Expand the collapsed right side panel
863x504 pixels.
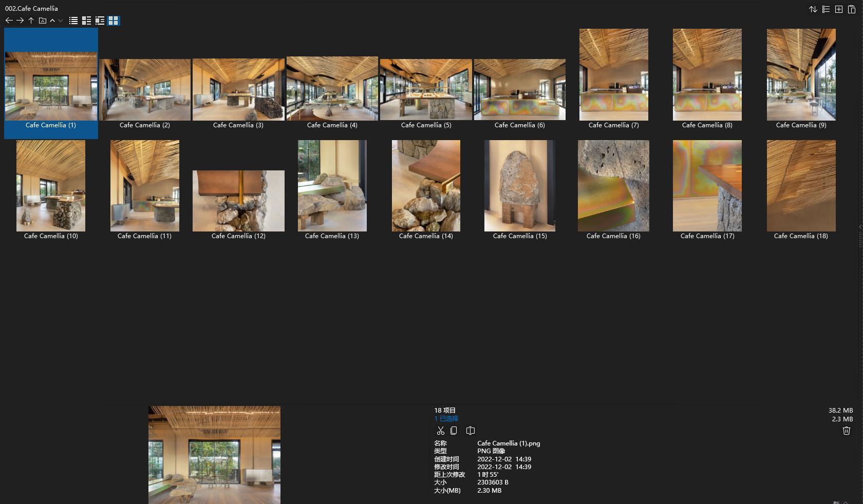pos(859,227)
